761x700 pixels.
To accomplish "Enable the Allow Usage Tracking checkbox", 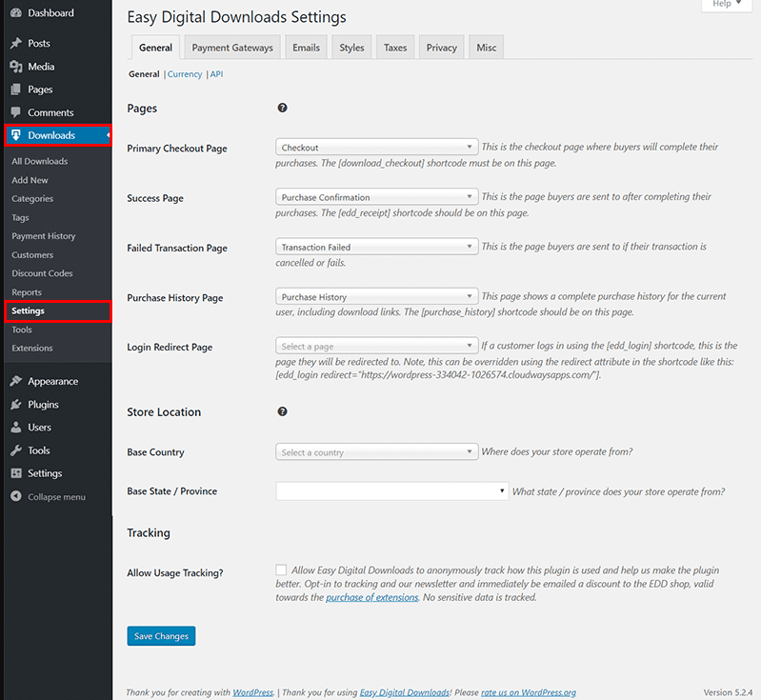I will [x=281, y=570].
